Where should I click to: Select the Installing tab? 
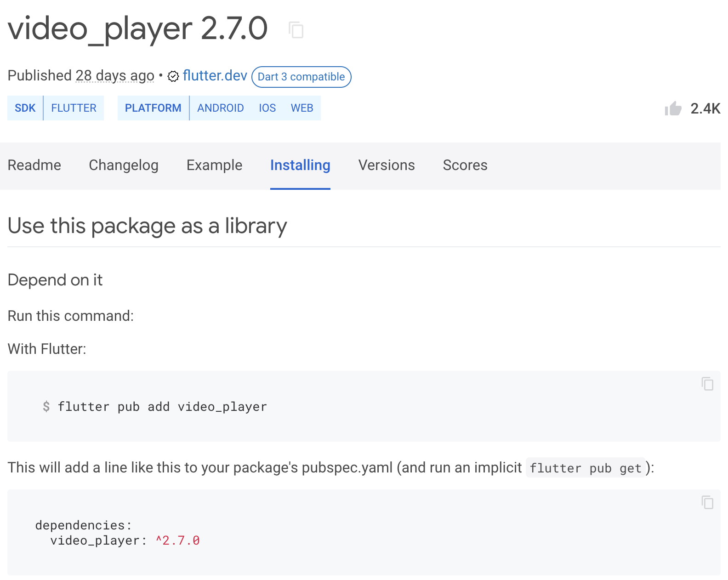300,165
